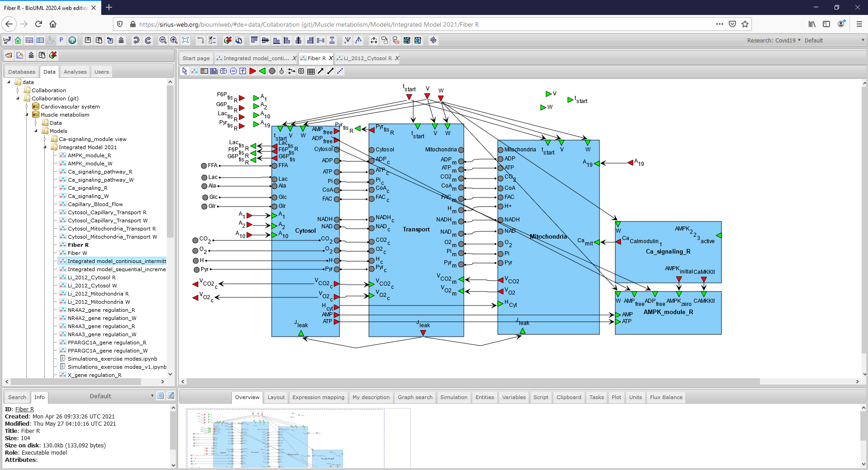This screenshot has height=470, width=868.
Task: Close the Fiber R document tab
Action: [330, 58]
